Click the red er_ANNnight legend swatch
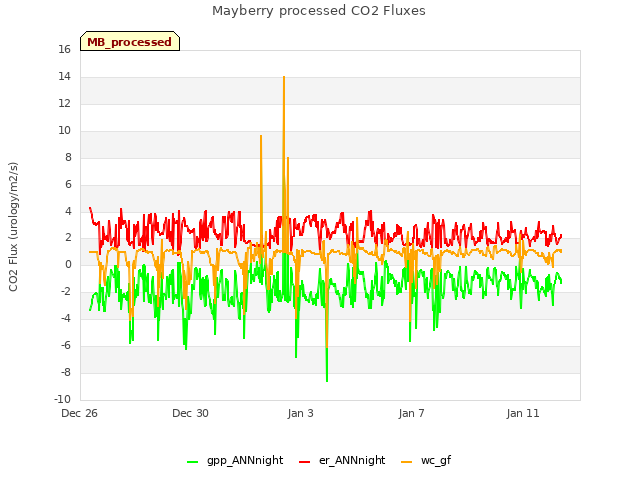 tap(305, 462)
